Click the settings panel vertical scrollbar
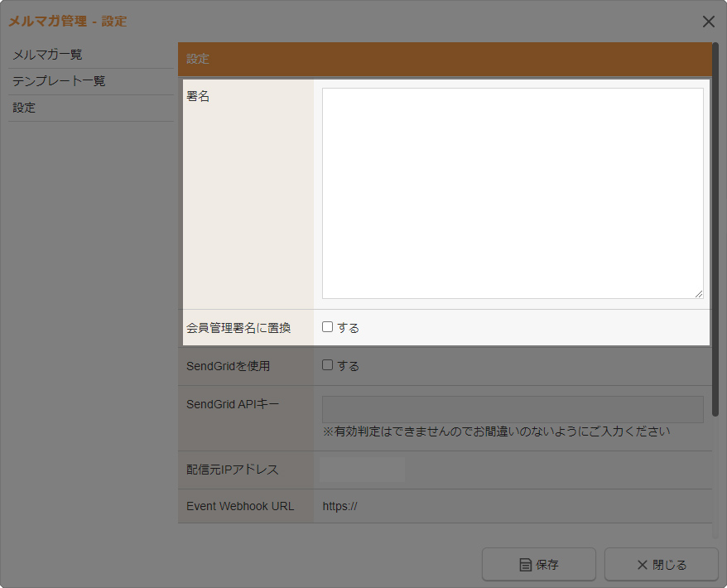 coord(715,229)
